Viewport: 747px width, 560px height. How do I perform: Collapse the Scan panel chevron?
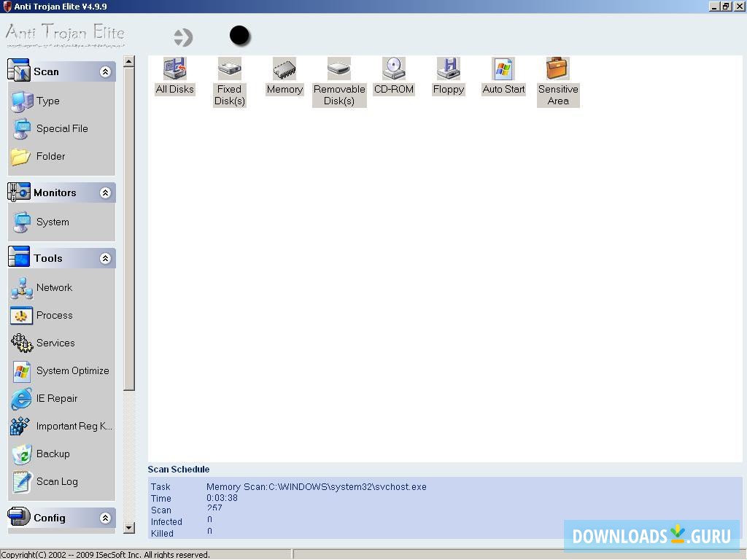click(105, 72)
